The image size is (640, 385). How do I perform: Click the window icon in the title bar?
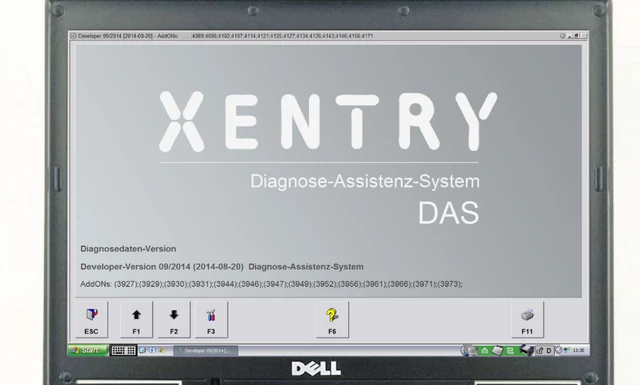coord(73,36)
